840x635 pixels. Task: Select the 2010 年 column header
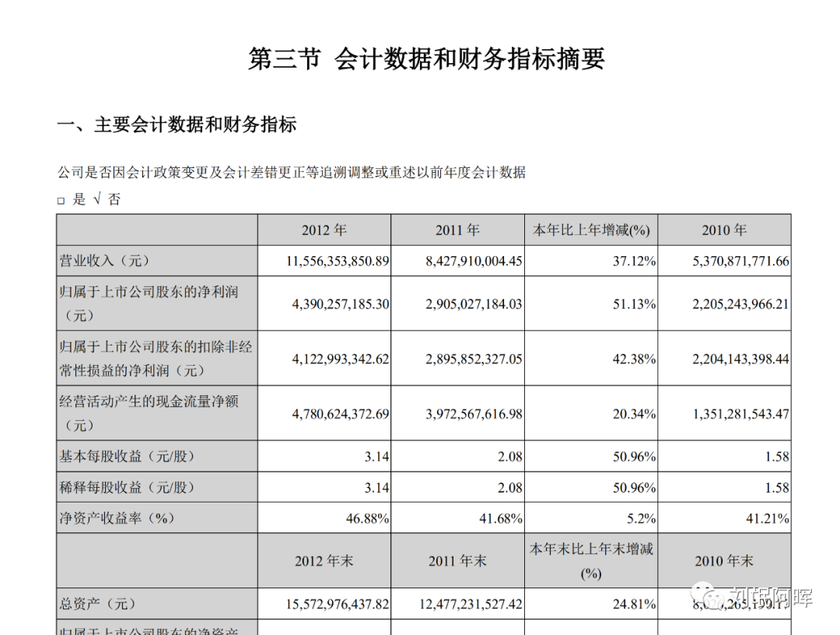click(724, 230)
